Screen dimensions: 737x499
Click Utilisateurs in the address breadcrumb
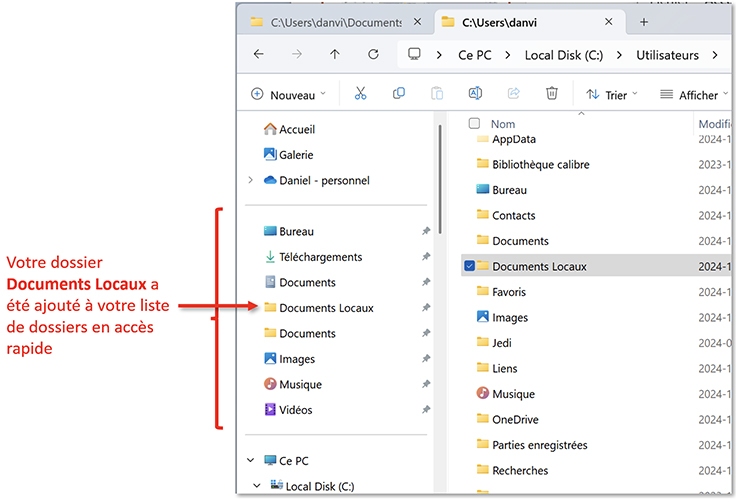tap(667, 55)
